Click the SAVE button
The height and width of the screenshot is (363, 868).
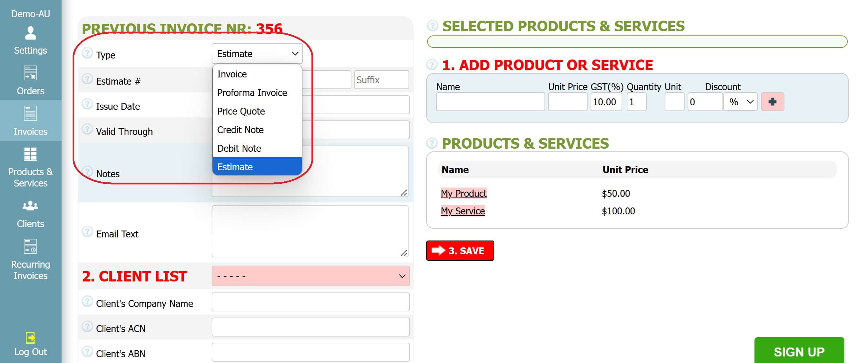pyautogui.click(x=460, y=250)
